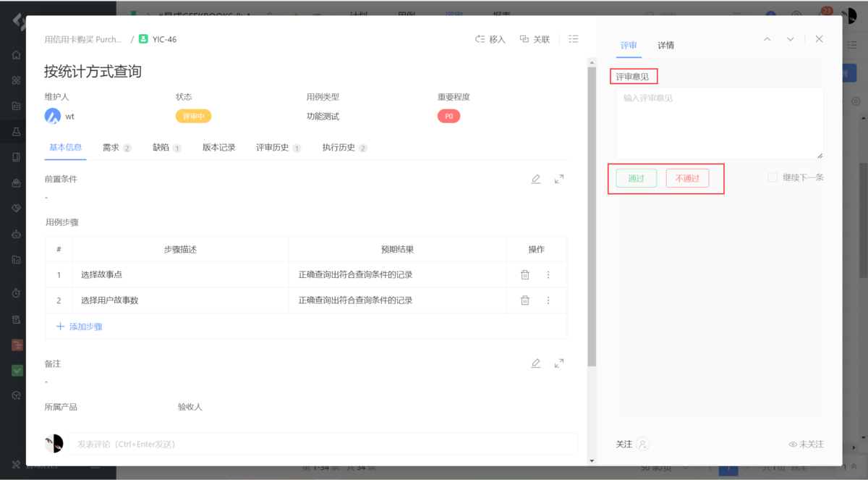This screenshot has height=480, width=868.
Task: Click 添加步骤 to add a step
Action: [80, 327]
